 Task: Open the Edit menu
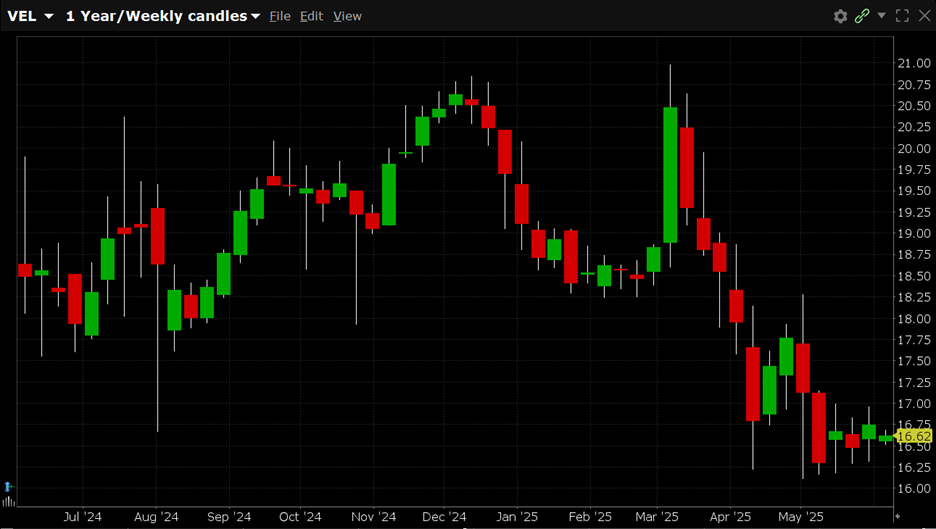pyautogui.click(x=312, y=16)
